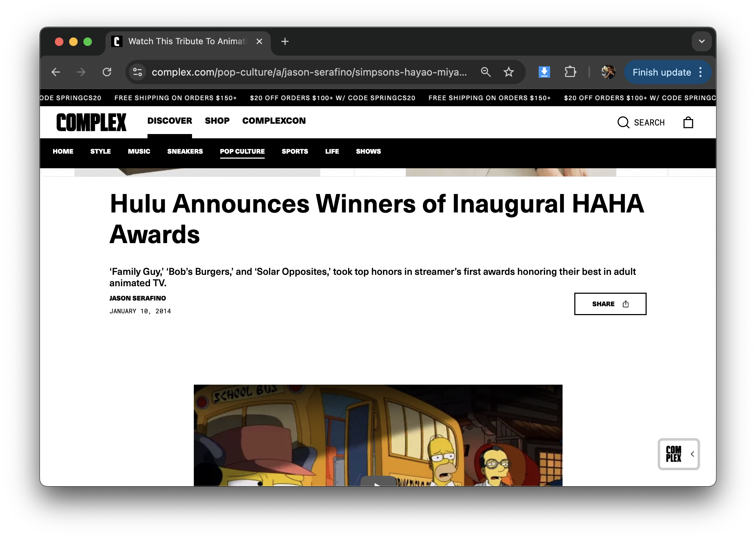Expand the floating Complex widget chevron
This screenshot has width=756, height=539.
tap(692, 454)
